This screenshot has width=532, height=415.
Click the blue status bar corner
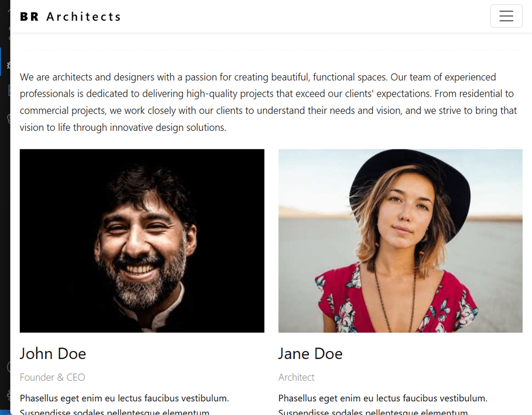(4, 412)
